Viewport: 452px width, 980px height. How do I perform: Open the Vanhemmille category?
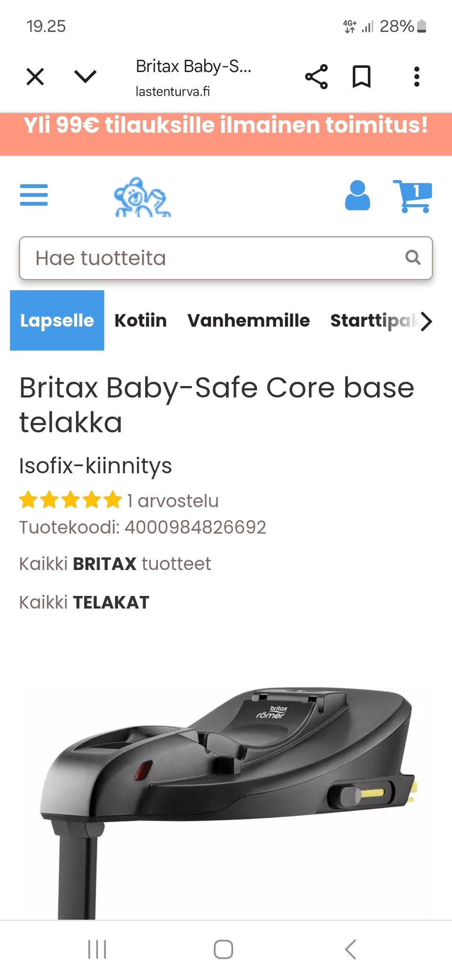249,320
